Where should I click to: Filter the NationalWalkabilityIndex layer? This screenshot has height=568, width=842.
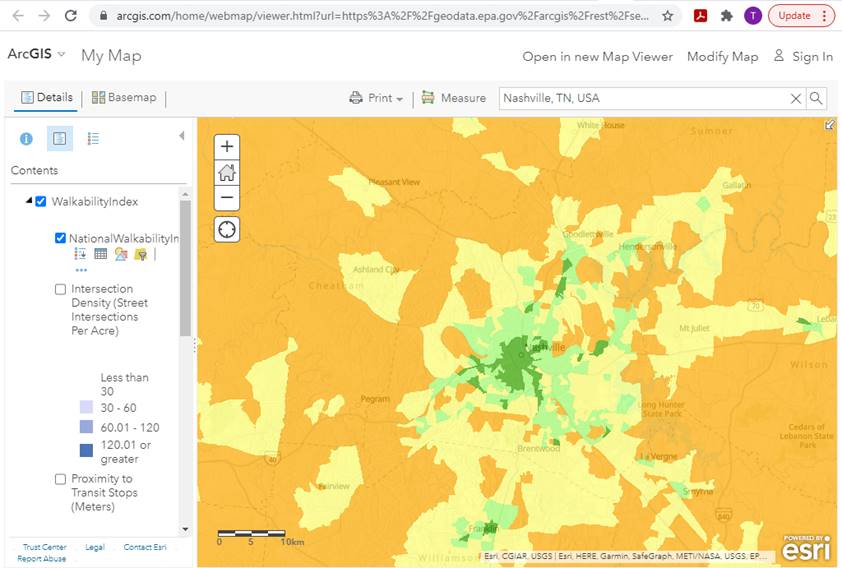pos(141,254)
